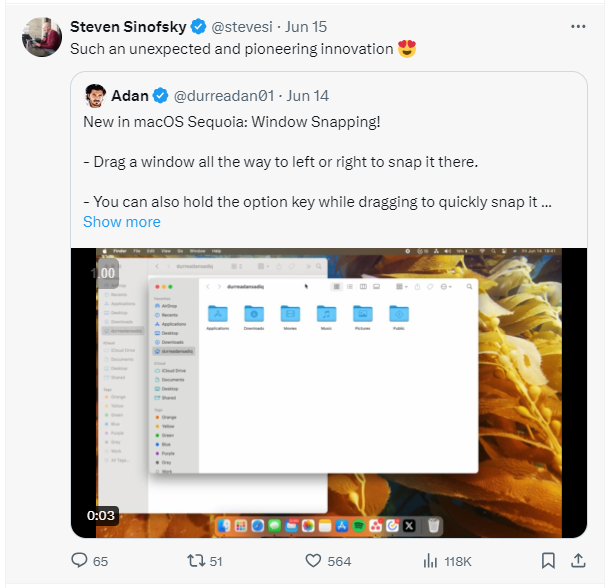Play the embedded window snapping video
The image size is (609, 588).
pos(329,393)
